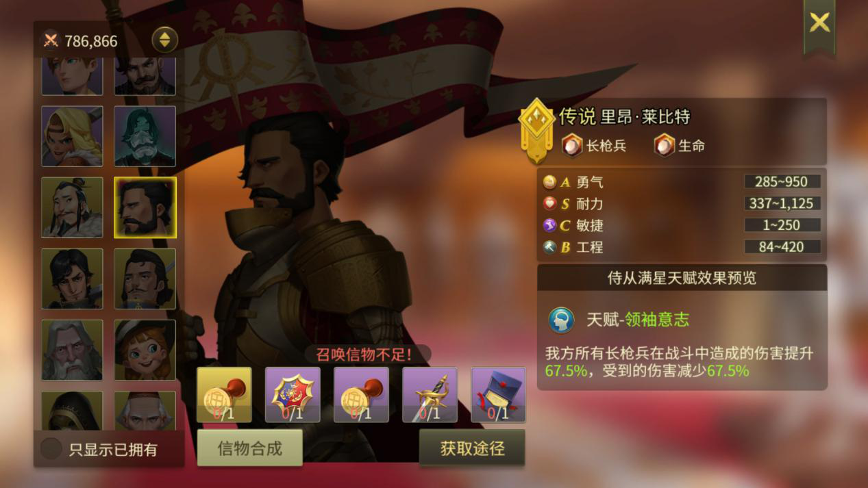Select the white-bearded old man portrait
Screen dimensions: 868x488
(72, 350)
